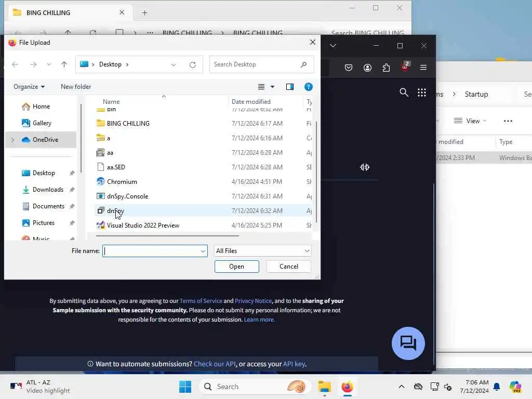Image resolution: width=532 pixels, height=399 pixels.
Task: Open dialog help question mark
Action: coord(309,87)
